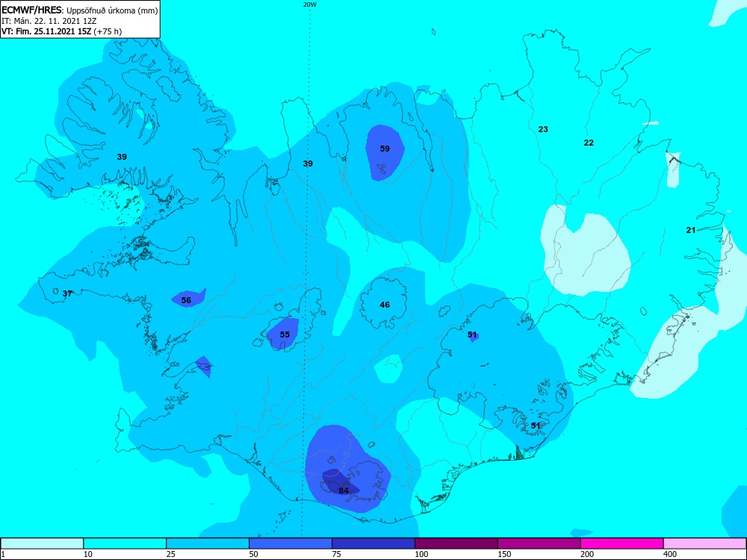Click the legend label 75
The image size is (747, 560).
(x=337, y=554)
